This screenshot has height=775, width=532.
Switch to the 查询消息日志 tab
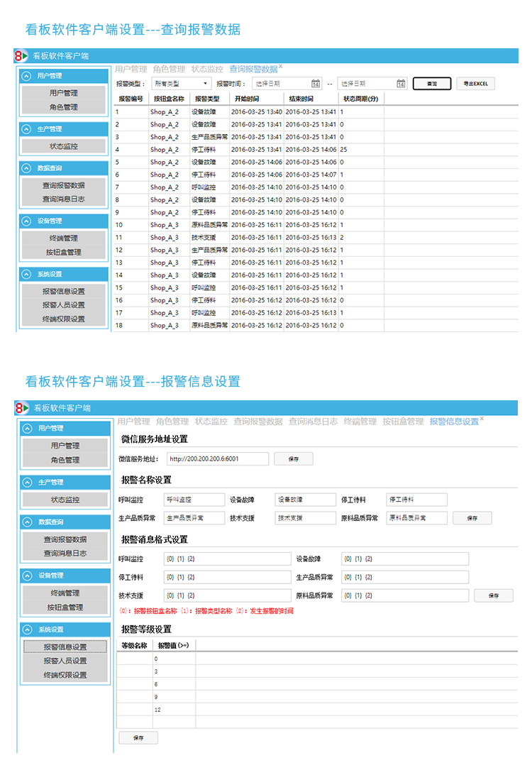(313, 422)
